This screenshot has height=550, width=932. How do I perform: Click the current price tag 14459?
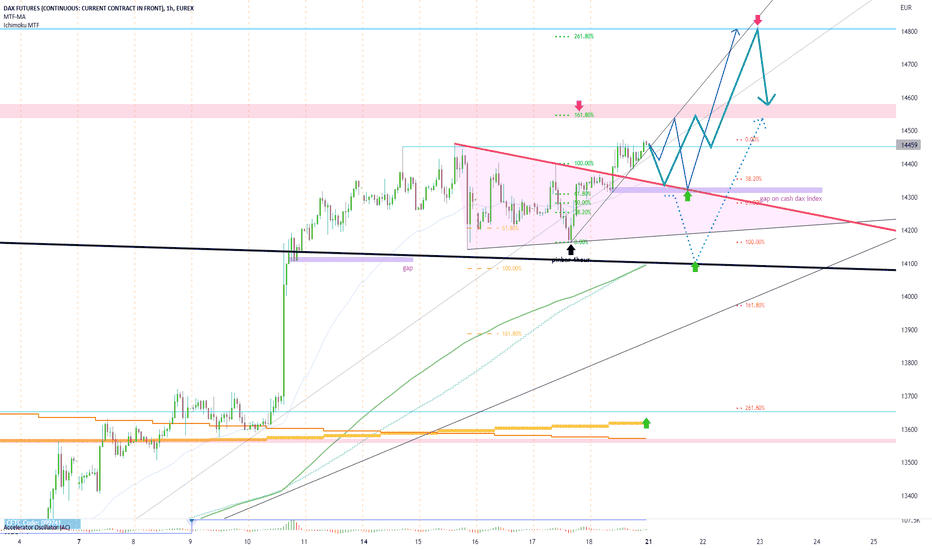tap(909, 145)
